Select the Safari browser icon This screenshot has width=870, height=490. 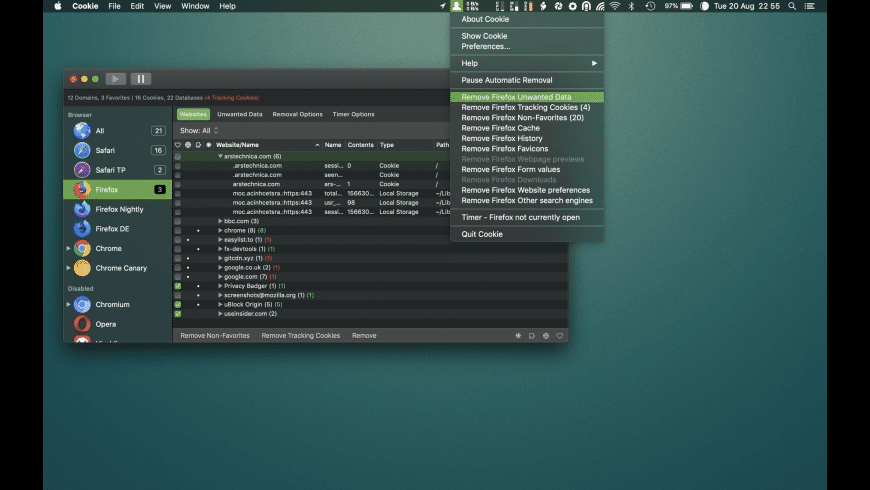pyautogui.click(x=82, y=150)
